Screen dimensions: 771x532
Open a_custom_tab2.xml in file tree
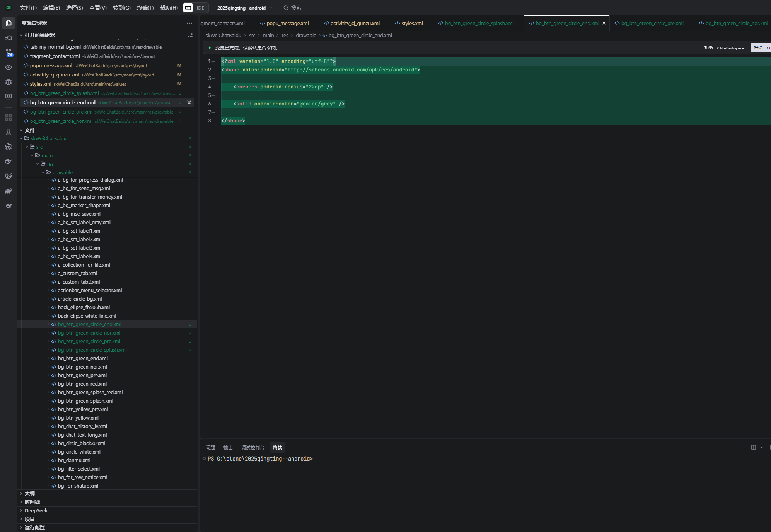(x=79, y=282)
